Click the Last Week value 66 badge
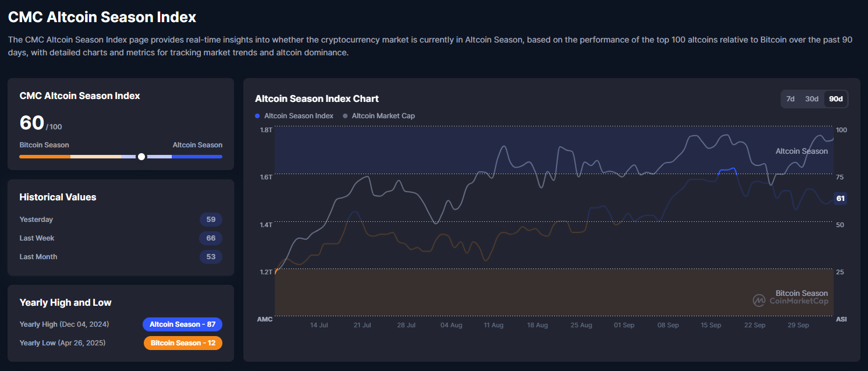Image resolution: width=868 pixels, height=371 pixels. coord(211,238)
